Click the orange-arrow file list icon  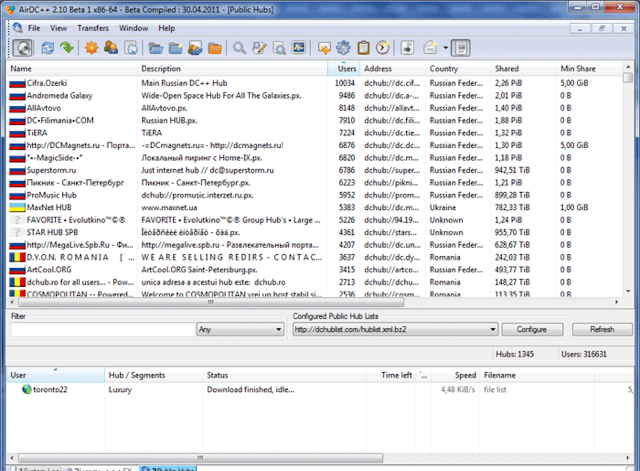click(324, 48)
